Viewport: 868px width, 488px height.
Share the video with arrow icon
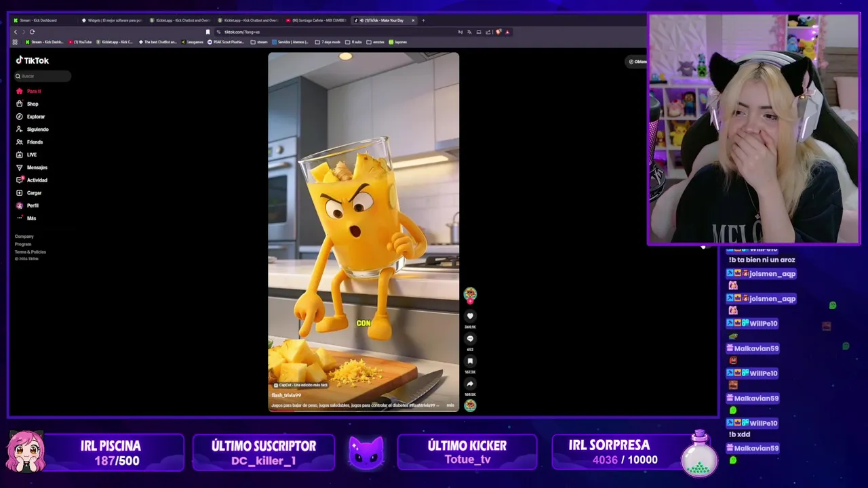(470, 384)
